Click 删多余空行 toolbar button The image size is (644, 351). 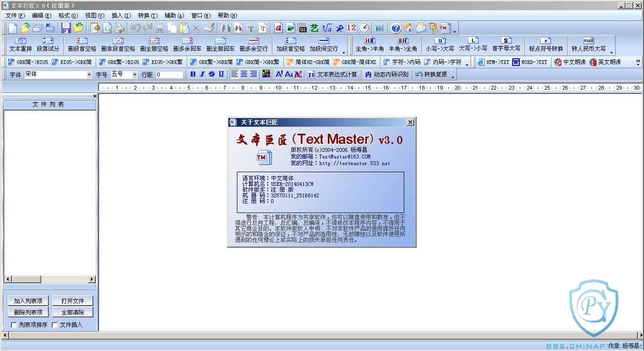[254, 45]
